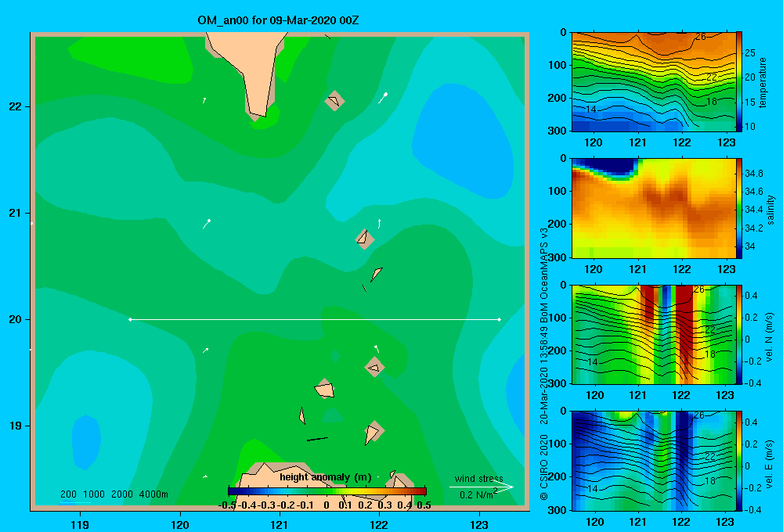Click the 'salinity' colorbar label
This screenshot has height=532, width=783.
pos(770,210)
